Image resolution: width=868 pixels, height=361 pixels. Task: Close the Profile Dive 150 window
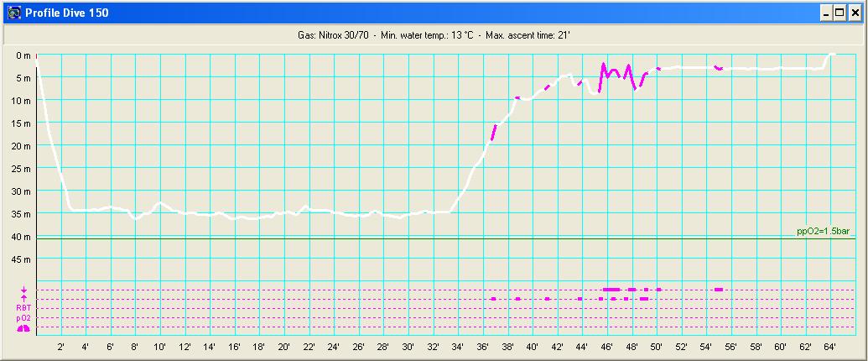[x=854, y=13]
